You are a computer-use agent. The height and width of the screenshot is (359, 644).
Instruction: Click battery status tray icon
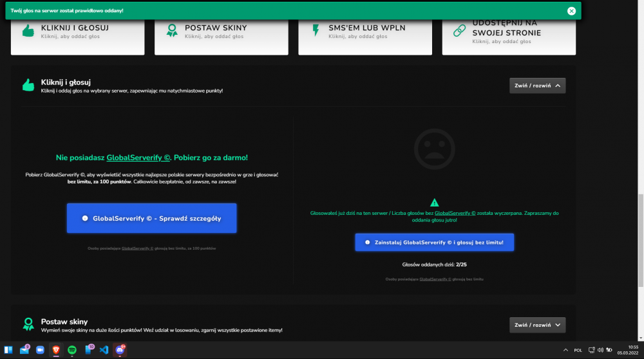pos(609,350)
